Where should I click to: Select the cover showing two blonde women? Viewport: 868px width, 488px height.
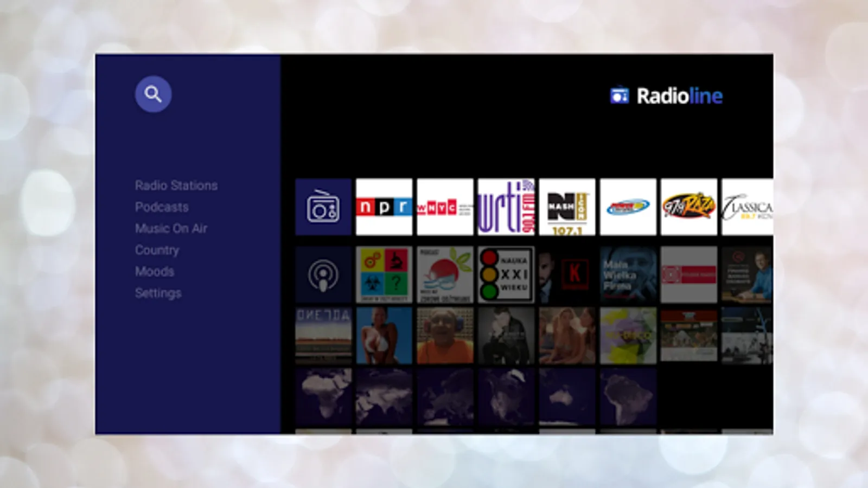[567, 336]
